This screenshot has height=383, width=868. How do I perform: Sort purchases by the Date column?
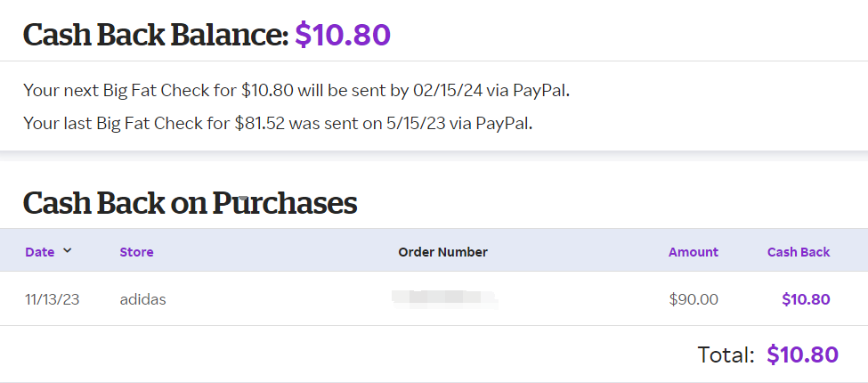(40, 252)
